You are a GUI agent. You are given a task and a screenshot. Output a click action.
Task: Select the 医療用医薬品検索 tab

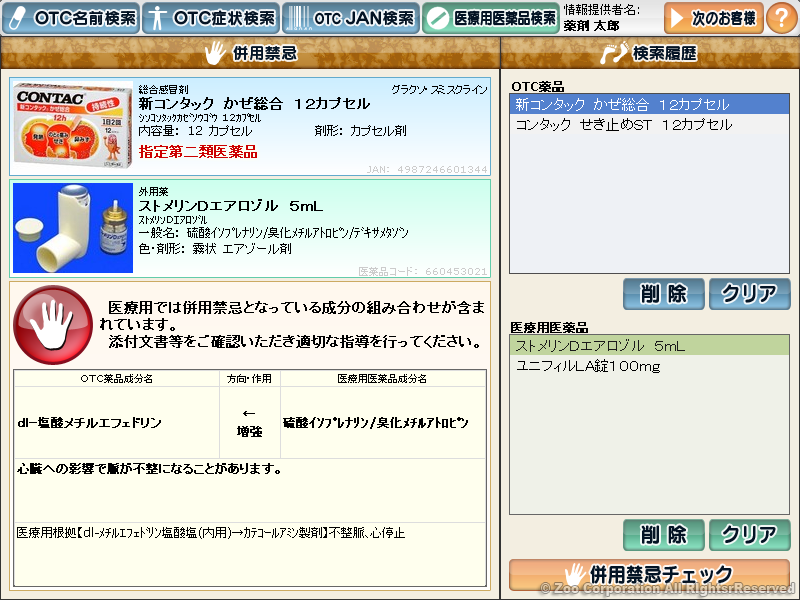(491, 18)
